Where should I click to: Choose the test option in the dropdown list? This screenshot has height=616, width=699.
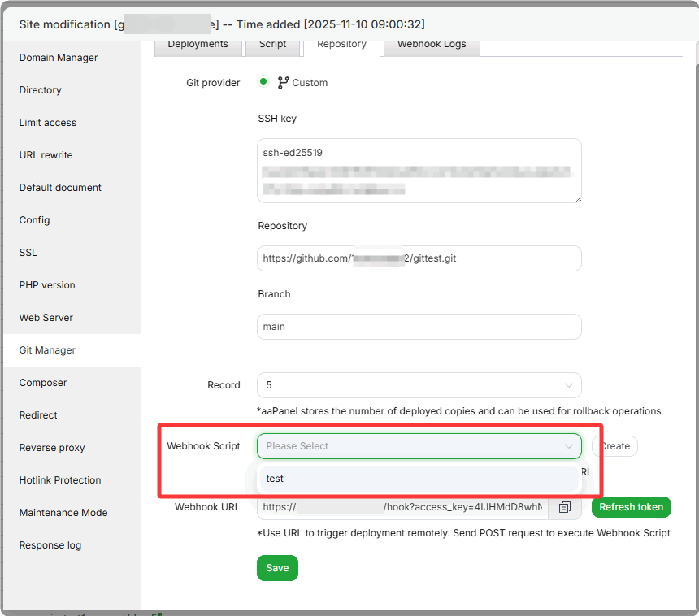pyautogui.click(x=419, y=479)
